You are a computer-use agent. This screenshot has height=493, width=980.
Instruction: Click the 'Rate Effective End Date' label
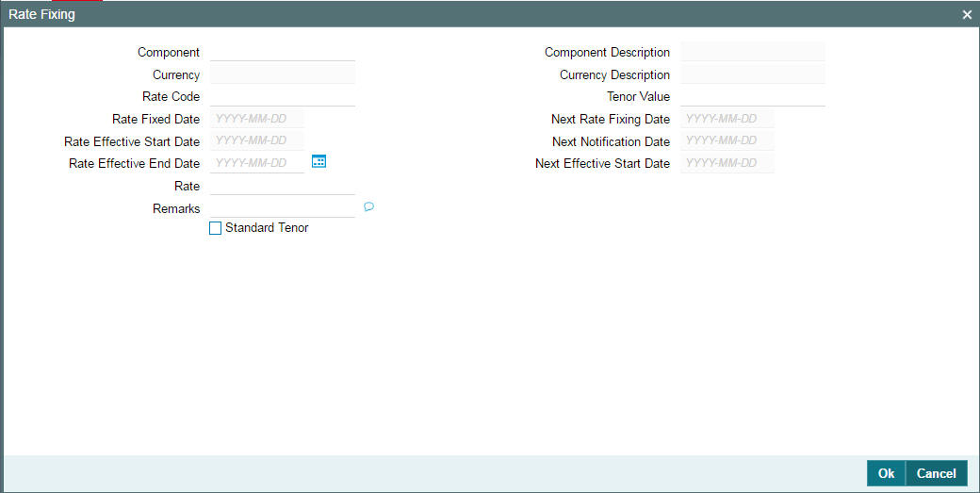(135, 163)
